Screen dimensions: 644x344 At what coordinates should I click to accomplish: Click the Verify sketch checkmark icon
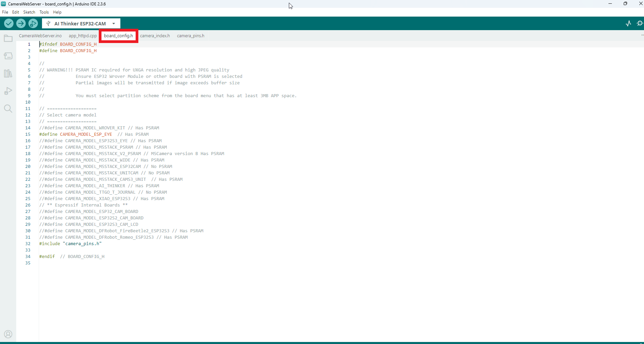pos(9,23)
